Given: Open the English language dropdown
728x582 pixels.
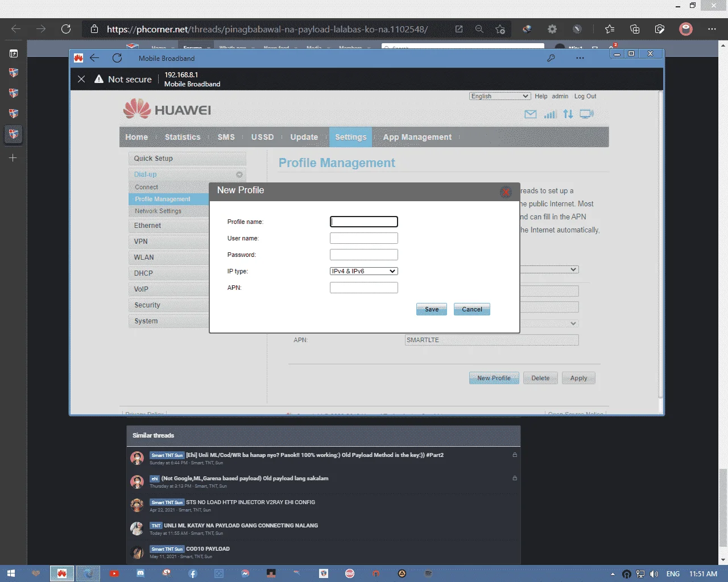Looking at the screenshot, I should pos(500,96).
